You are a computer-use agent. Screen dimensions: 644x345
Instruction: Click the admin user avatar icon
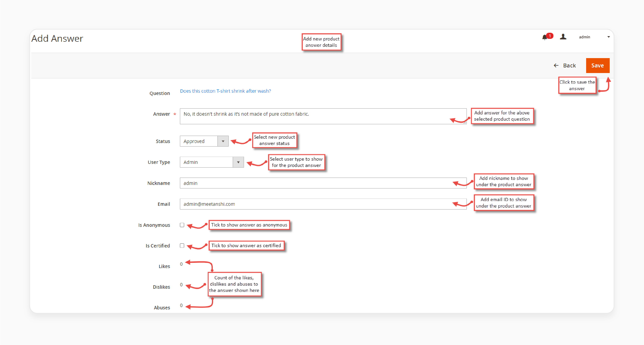click(563, 37)
